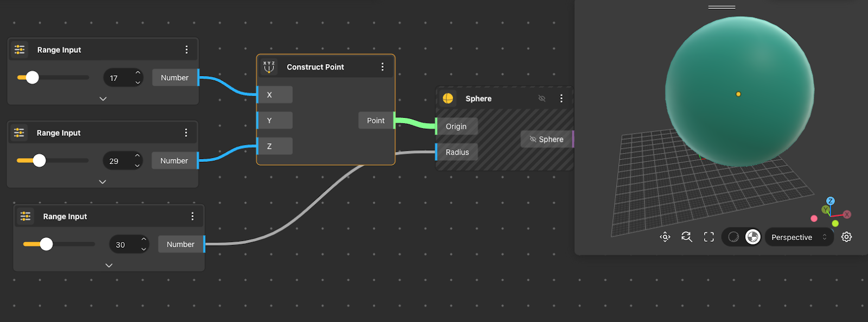This screenshot has width=868, height=322.
Task: Open Construct Point node's three-dot menu
Action: [382, 67]
